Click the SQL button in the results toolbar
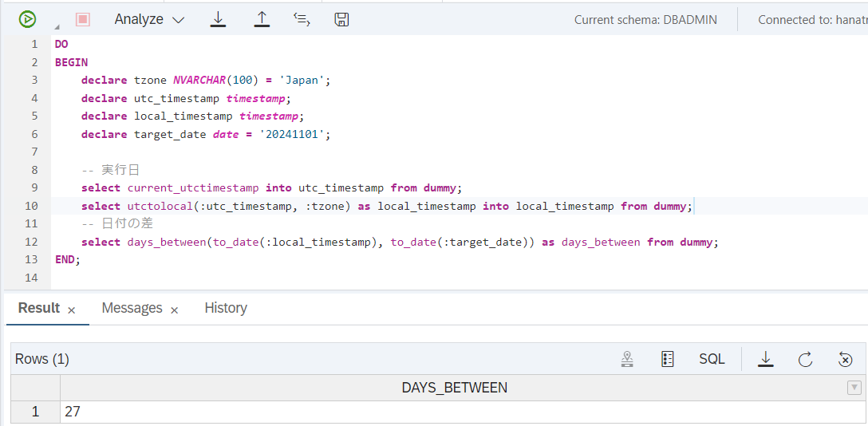Image resolution: width=868 pixels, height=426 pixels. (712, 359)
